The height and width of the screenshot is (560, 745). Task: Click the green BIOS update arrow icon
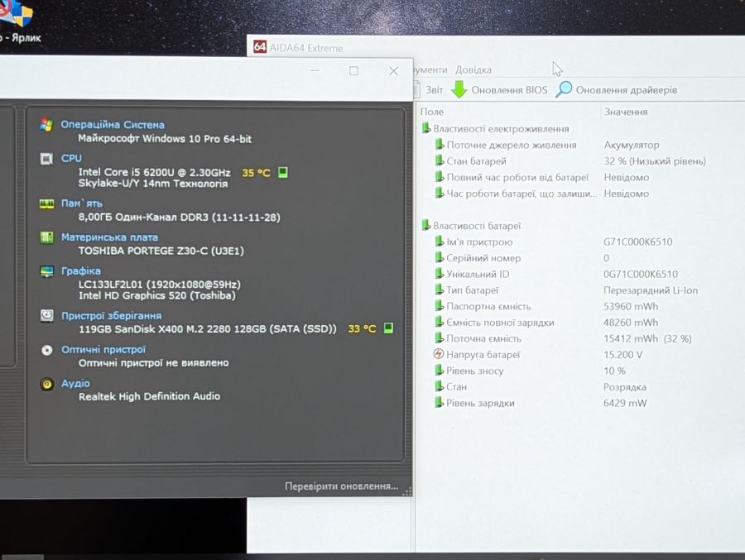459,89
